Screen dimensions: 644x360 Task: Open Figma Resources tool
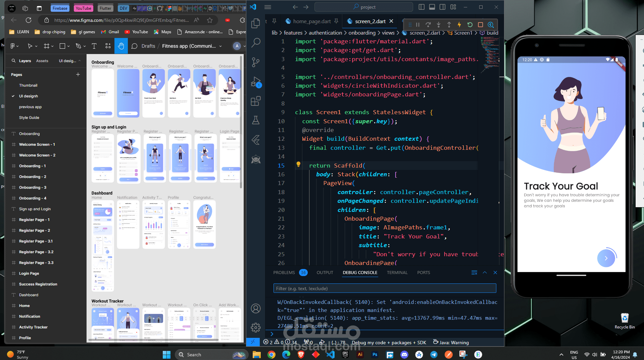pyautogui.click(x=108, y=46)
